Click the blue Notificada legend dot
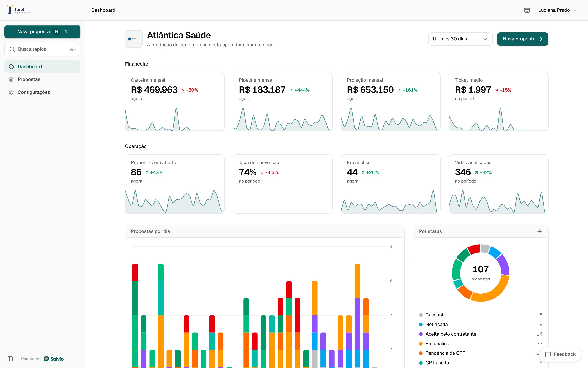The width and height of the screenshot is (588, 368). coord(421,324)
